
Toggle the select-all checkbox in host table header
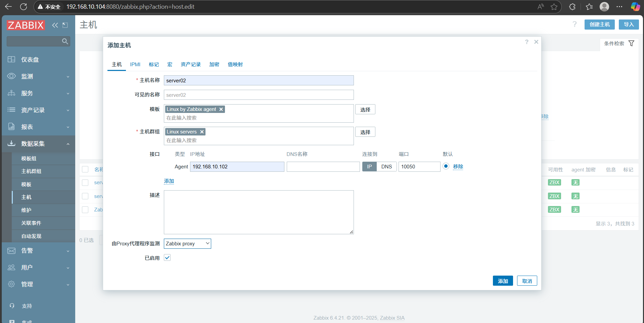pos(85,169)
